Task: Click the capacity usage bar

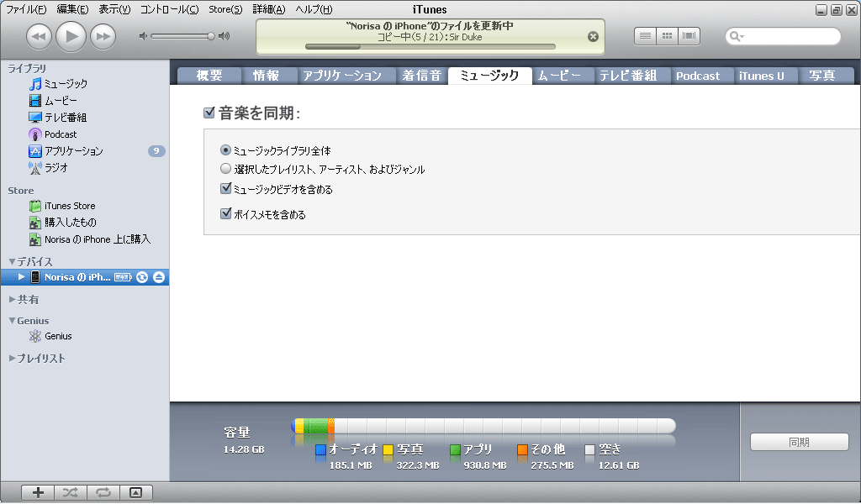Action: [483, 426]
